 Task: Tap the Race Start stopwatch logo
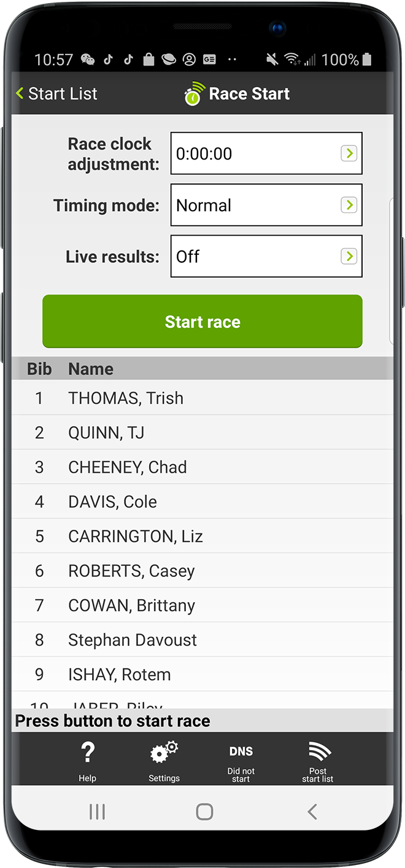click(195, 94)
